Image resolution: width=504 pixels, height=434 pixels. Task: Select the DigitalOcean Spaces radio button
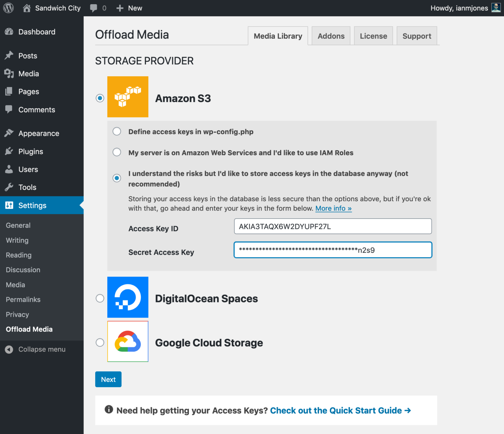[x=100, y=298]
